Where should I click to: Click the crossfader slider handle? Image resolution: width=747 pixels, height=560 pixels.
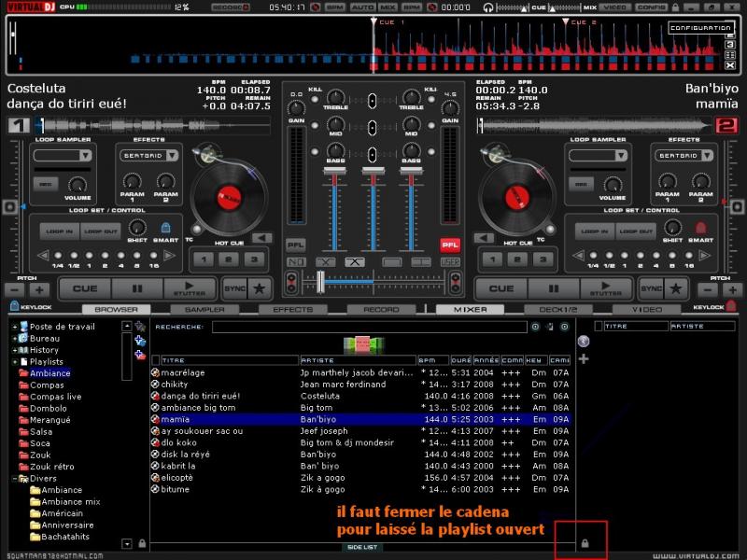(322, 280)
